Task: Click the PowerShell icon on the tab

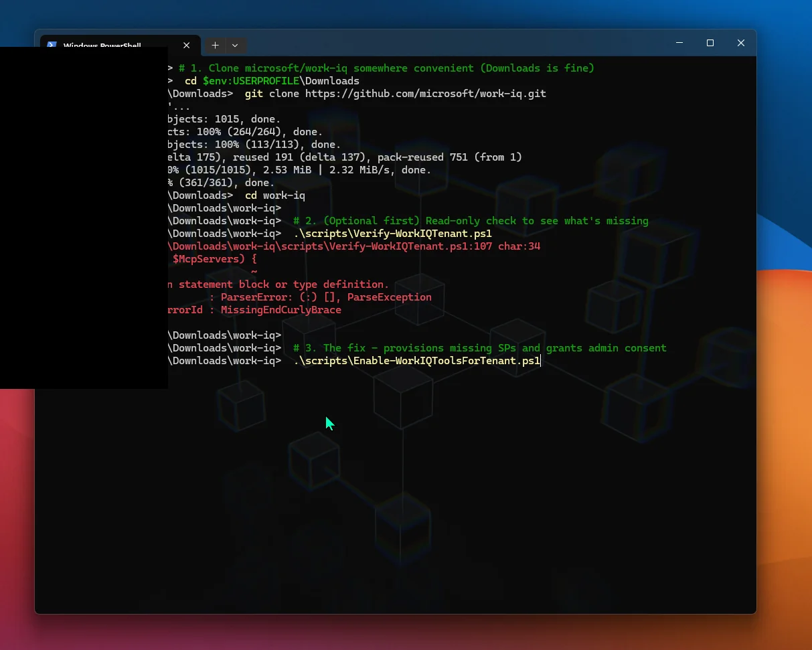Action: click(52, 45)
